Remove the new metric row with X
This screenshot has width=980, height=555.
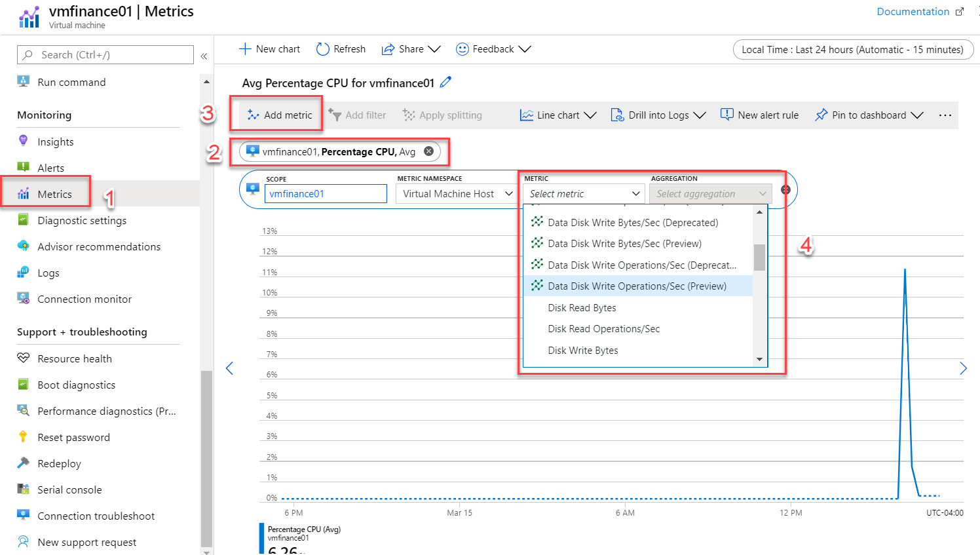pos(785,190)
